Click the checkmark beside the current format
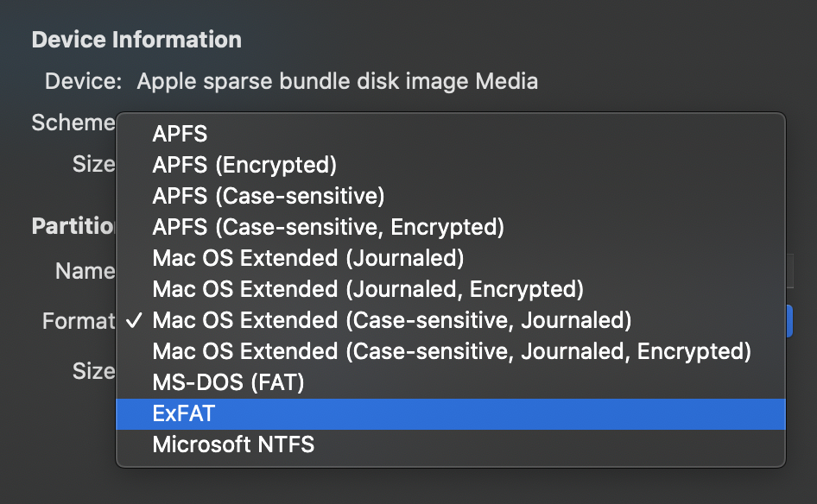 [x=133, y=321]
